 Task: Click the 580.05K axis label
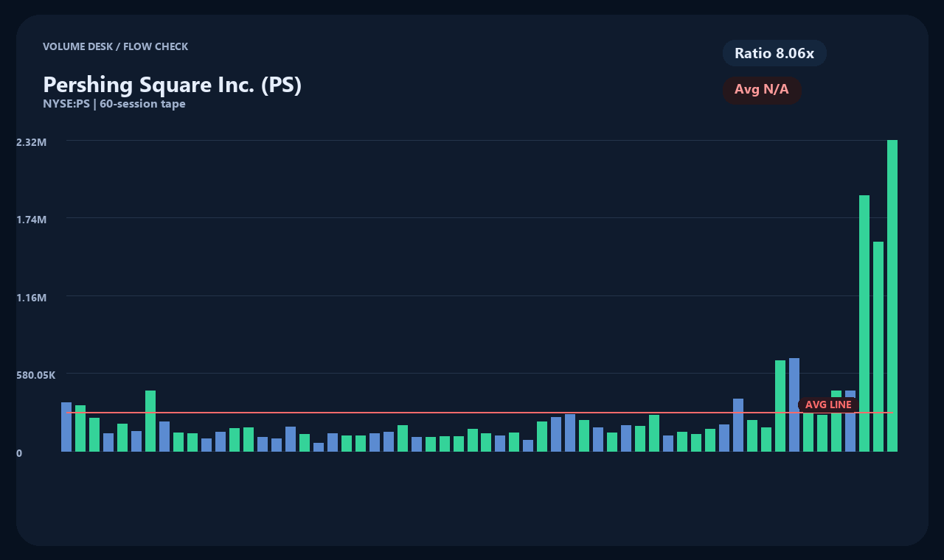[x=36, y=375]
